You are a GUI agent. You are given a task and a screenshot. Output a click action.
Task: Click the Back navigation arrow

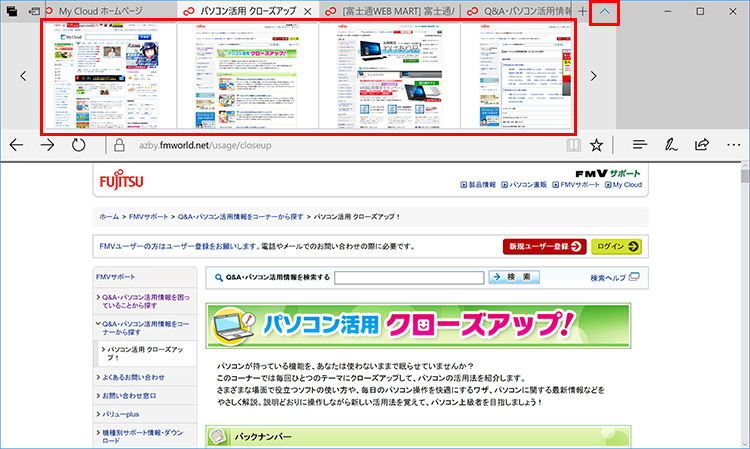click(x=16, y=145)
